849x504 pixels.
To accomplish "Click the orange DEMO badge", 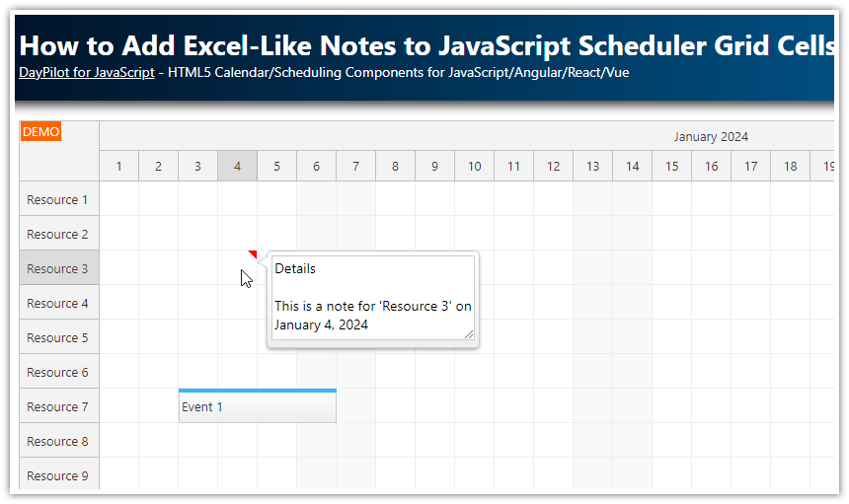I will click(40, 132).
